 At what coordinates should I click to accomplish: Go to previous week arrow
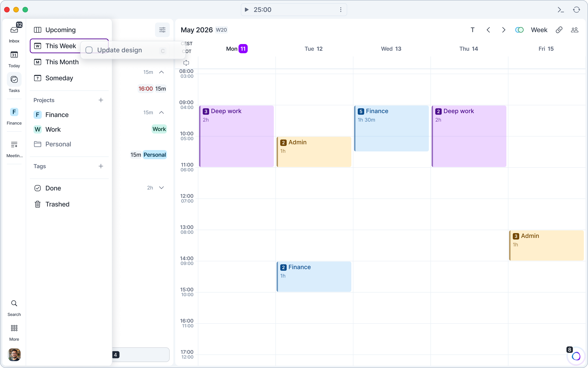click(x=488, y=30)
